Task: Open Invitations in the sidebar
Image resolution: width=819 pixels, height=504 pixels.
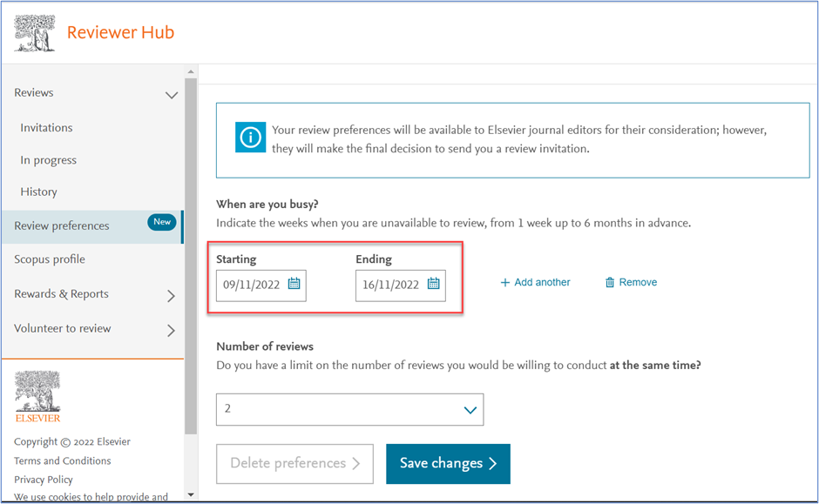Action: (46, 128)
